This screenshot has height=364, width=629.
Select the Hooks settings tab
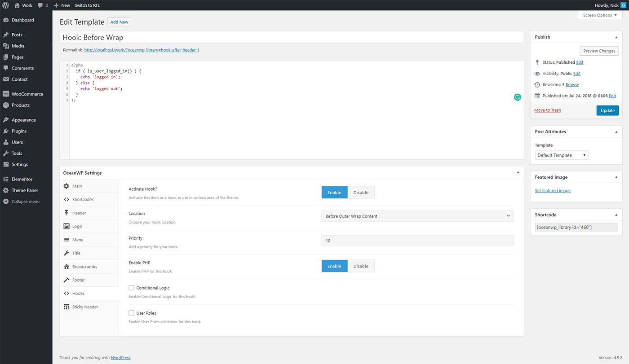pos(89,294)
